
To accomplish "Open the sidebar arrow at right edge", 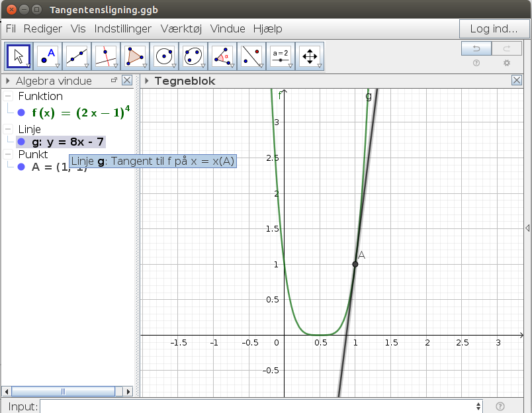I will pyautogui.click(x=527, y=228).
